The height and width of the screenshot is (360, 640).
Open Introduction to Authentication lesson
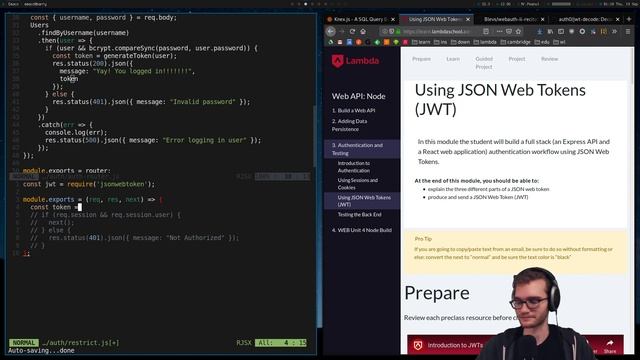354,167
